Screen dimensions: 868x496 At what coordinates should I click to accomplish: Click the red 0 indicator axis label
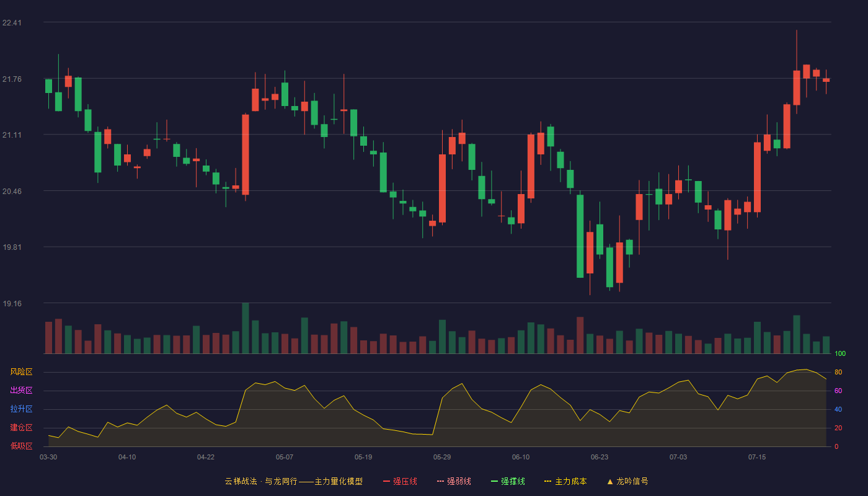point(836,446)
